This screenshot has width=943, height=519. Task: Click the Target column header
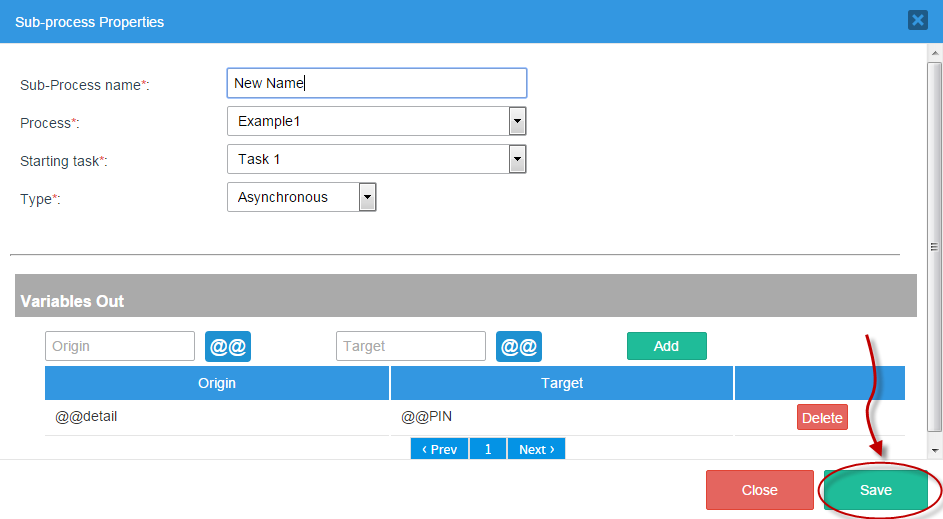click(562, 383)
